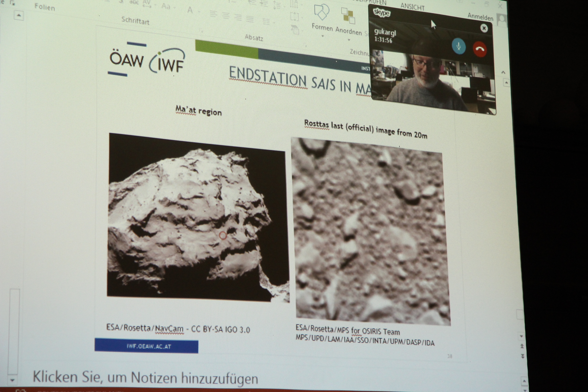Click the Skype logo in call window
The image size is (588, 392).
click(x=382, y=13)
